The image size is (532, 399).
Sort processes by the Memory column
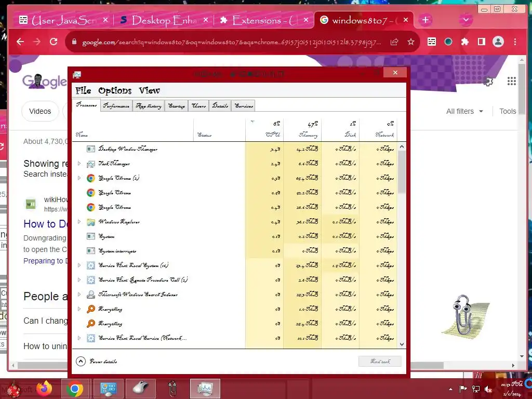[x=302, y=129]
